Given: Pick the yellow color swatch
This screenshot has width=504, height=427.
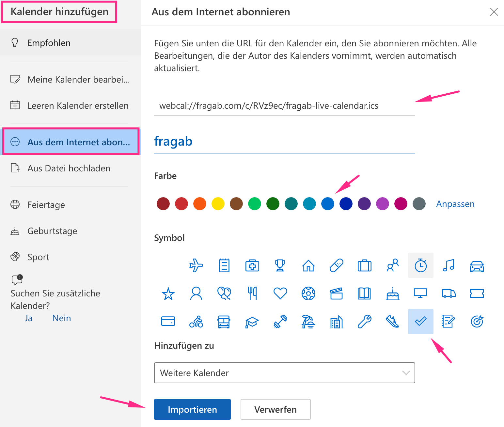Looking at the screenshot, I should coord(218,204).
